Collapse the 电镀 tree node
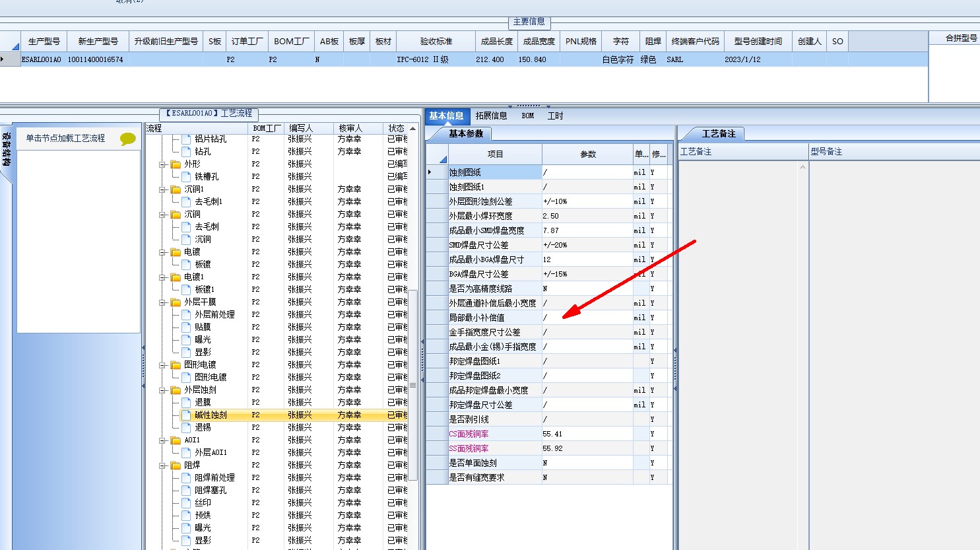The width and height of the screenshot is (980, 550). click(x=162, y=252)
